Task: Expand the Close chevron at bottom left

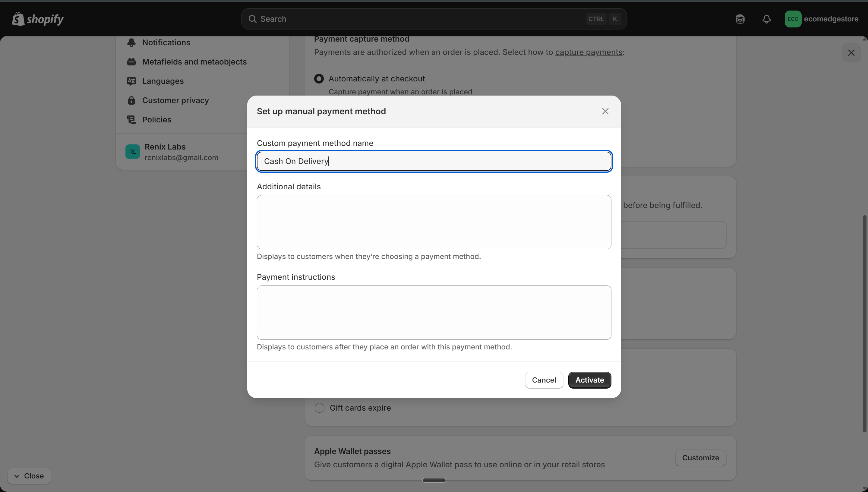Action: tap(17, 476)
